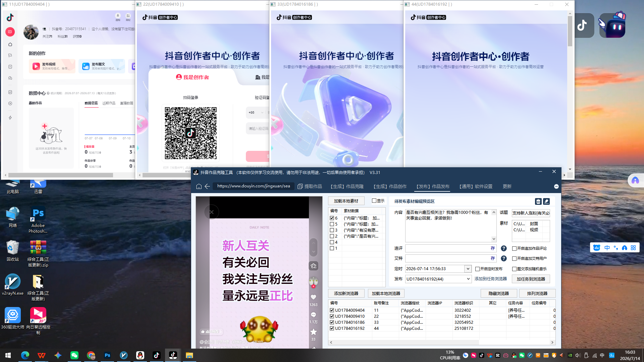Image resolution: width=644 pixels, height=362 pixels.
Task: Open the 更新 tab
Action: tap(507, 187)
